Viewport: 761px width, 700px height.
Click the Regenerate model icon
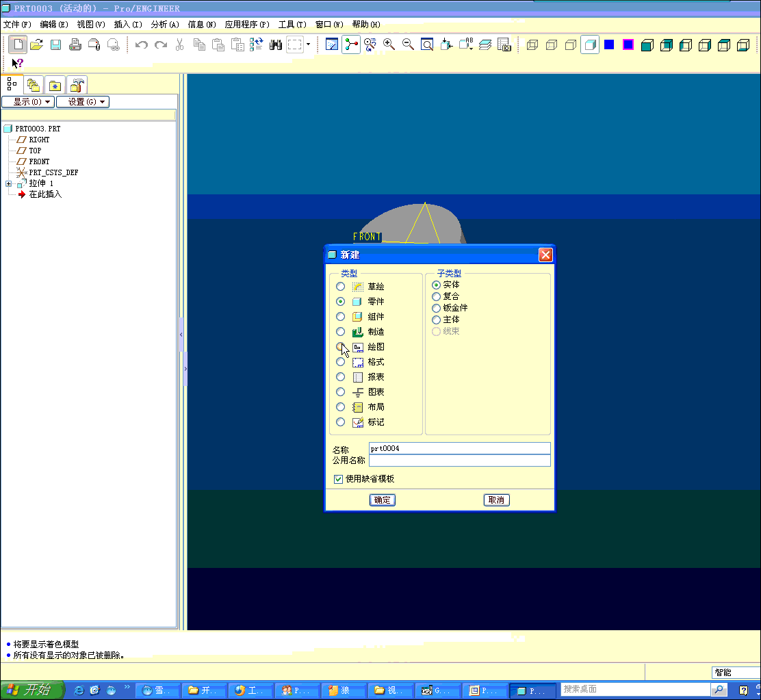(x=257, y=44)
